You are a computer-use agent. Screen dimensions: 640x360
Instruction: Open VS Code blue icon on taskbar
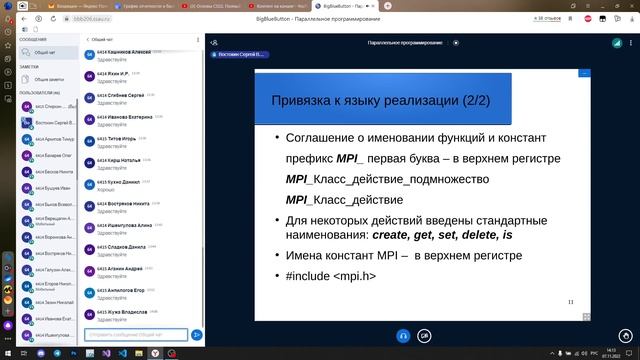click(122, 353)
